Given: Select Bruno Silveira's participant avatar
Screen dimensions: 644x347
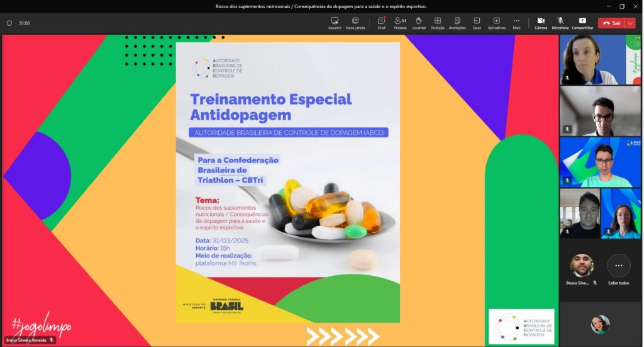Looking at the screenshot, I should click(x=582, y=266).
